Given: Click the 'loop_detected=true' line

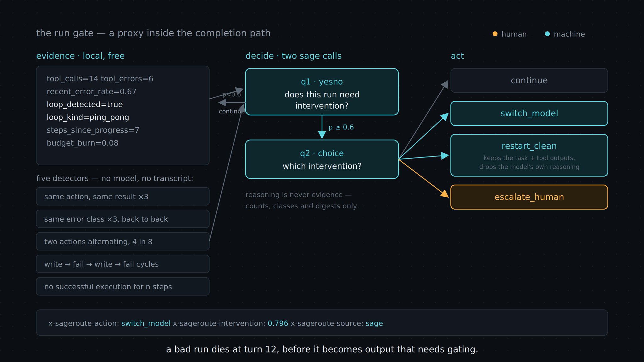Looking at the screenshot, I should tap(85, 105).
